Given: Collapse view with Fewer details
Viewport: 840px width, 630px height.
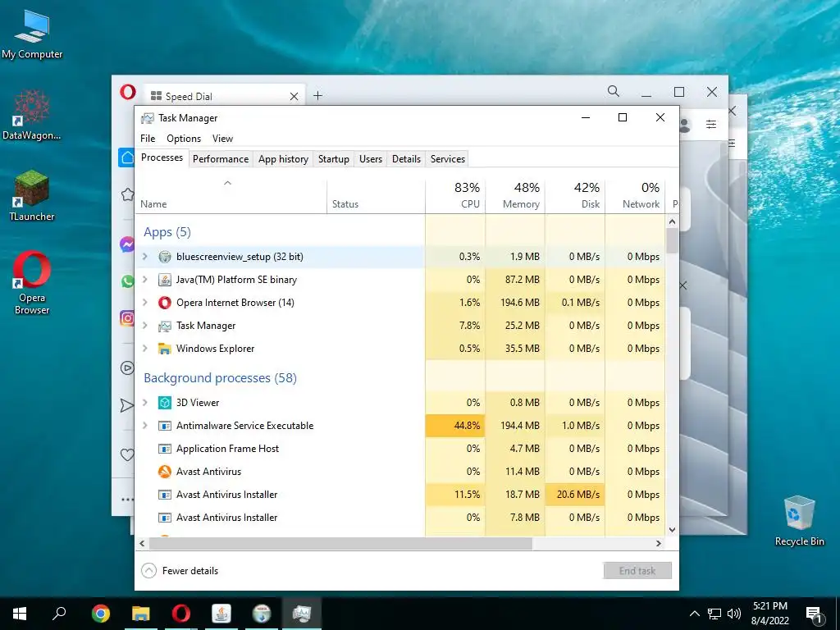Looking at the screenshot, I should [180, 571].
